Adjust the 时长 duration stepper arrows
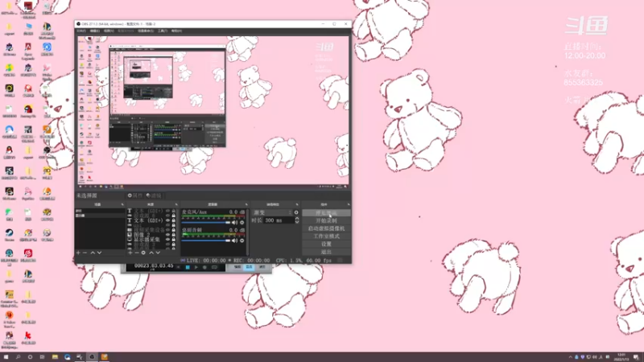Screen dimensions: 644x362 (297, 220)
